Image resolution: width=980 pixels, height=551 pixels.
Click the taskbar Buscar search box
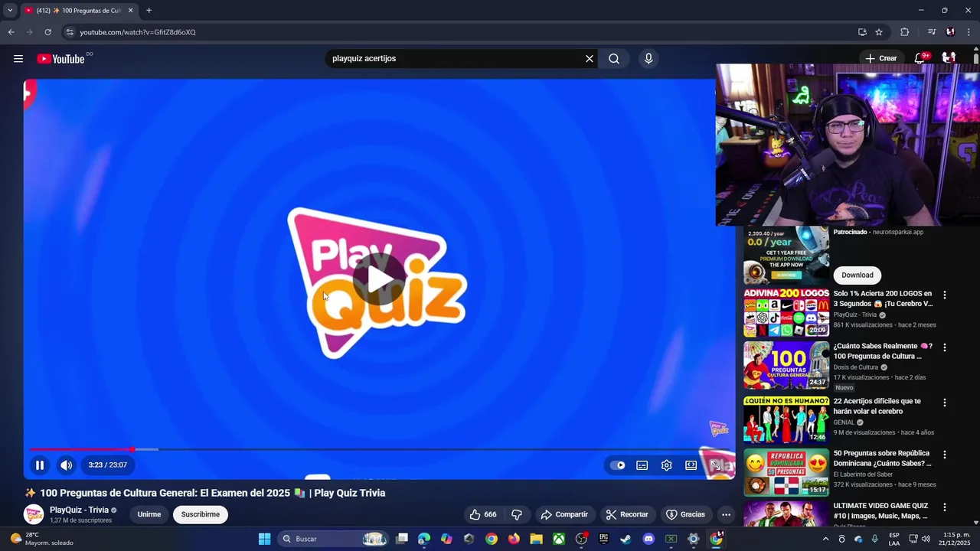[x=333, y=539]
